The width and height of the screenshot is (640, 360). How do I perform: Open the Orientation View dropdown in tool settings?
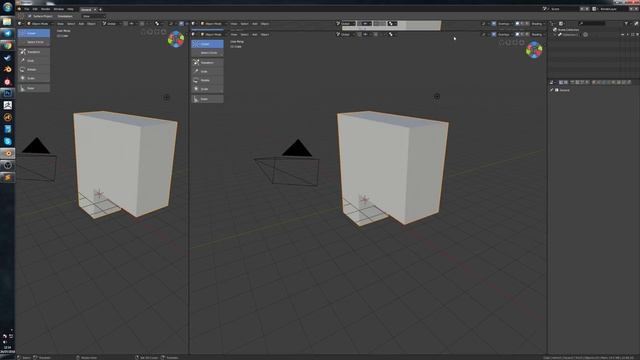tap(93, 16)
